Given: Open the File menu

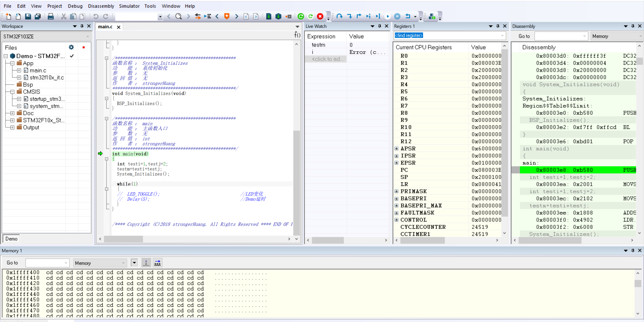Looking at the screenshot, I should [7, 6].
